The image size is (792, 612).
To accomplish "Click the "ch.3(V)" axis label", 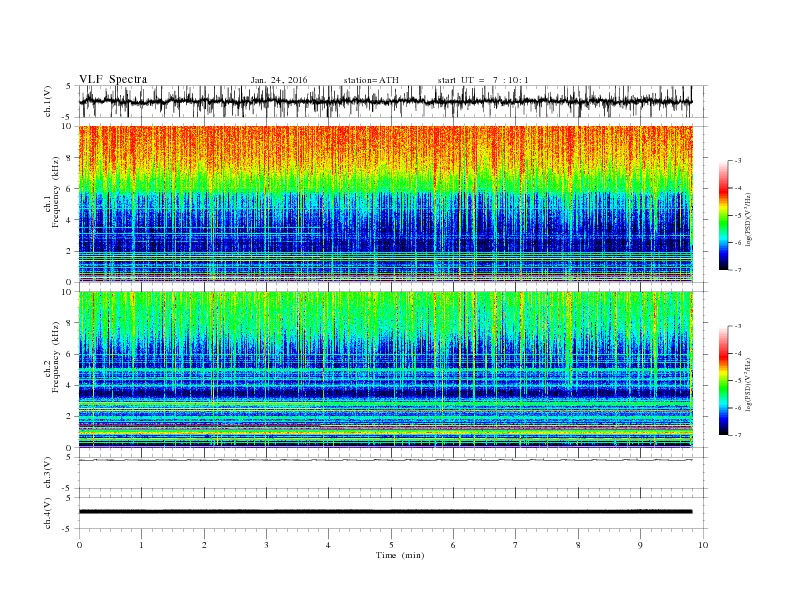I will click(x=48, y=473).
